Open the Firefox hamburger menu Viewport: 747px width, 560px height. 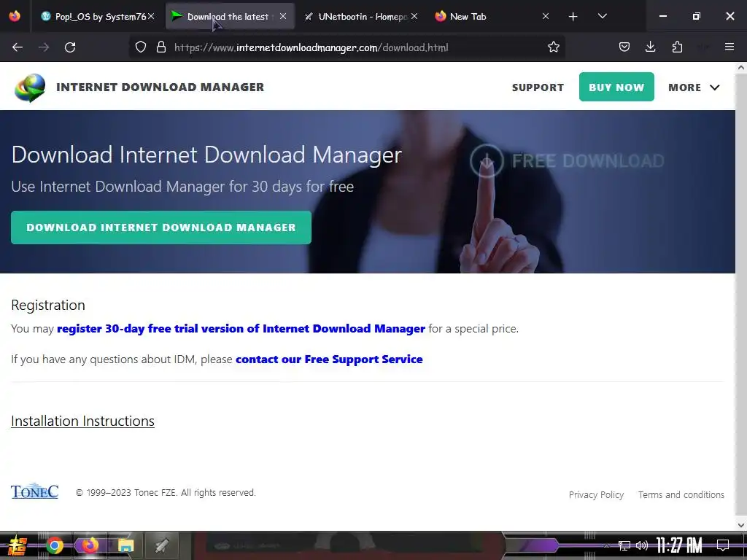click(x=729, y=47)
